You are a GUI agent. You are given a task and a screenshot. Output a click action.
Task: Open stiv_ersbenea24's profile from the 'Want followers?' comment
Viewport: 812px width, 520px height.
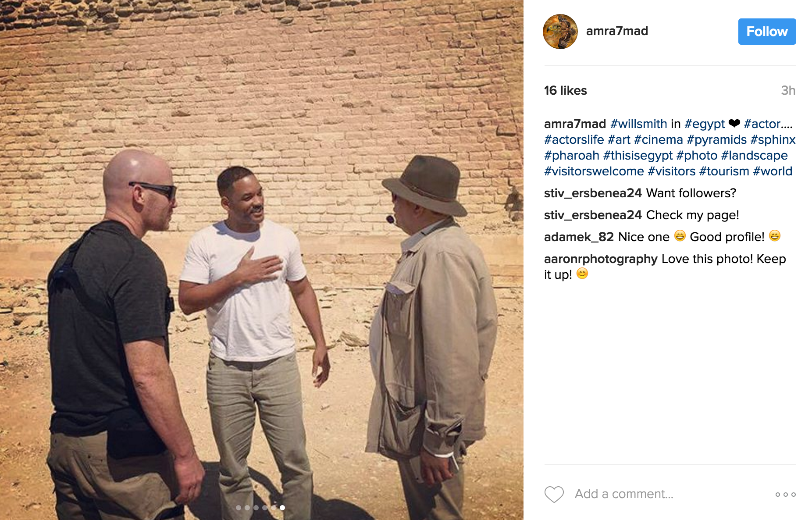pos(593,193)
